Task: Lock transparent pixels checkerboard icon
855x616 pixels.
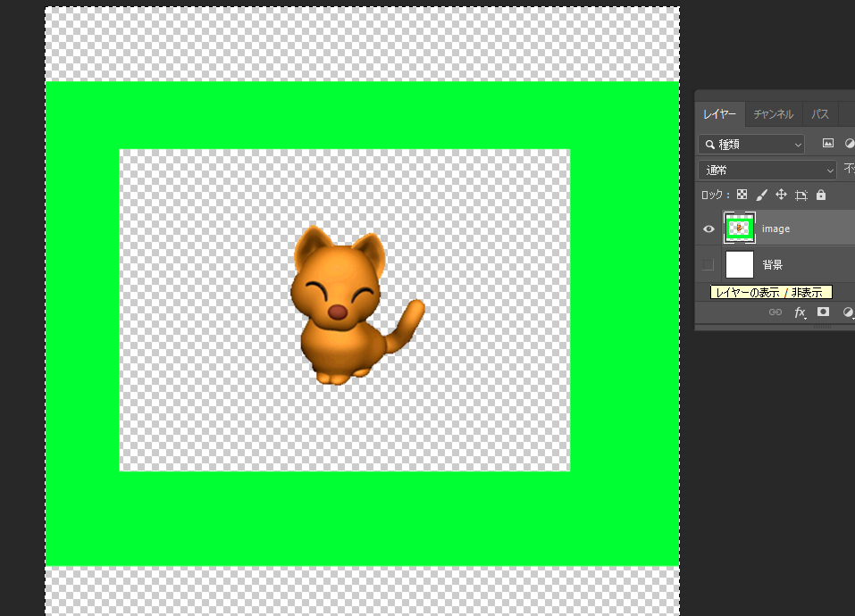Action: click(x=742, y=195)
